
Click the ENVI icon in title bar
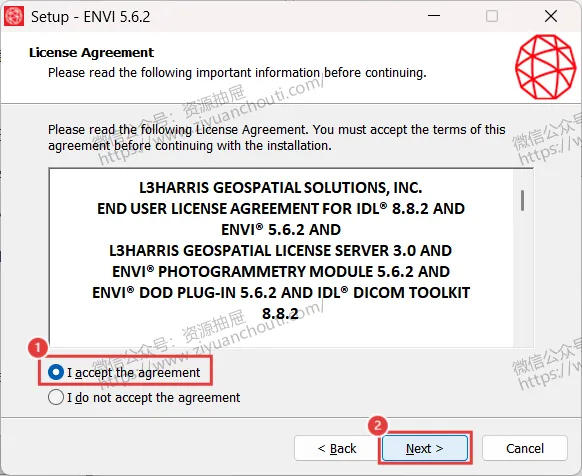pos(14,16)
